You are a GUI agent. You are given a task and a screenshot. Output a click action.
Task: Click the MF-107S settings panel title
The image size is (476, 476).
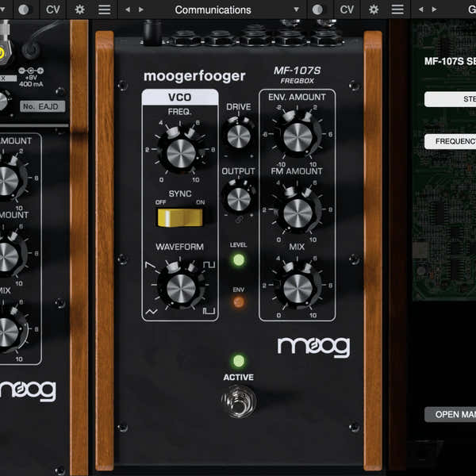[x=450, y=61]
